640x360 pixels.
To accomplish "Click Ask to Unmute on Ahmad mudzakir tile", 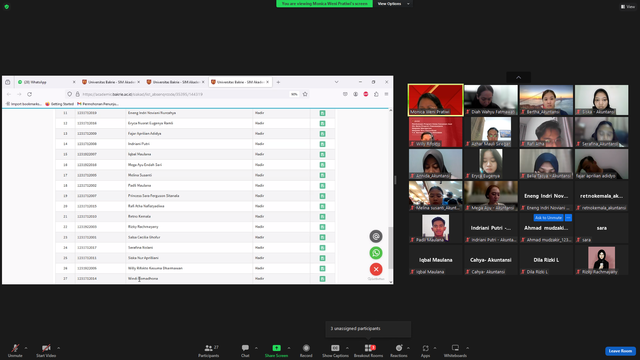I will click(548, 218).
